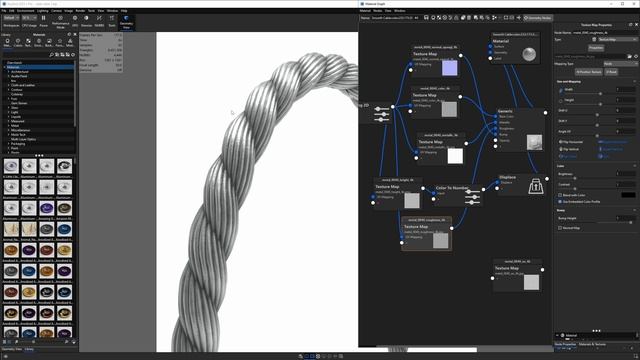The width and height of the screenshot is (640, 360).
Task: Adjust the Bump Height slider
Action: [x=631, y=223]
